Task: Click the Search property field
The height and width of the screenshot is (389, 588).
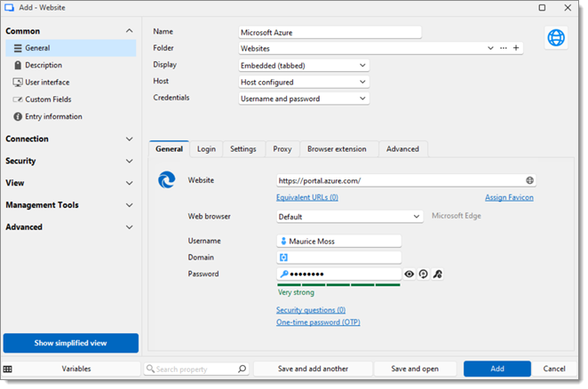Action: tap(195, 369)
